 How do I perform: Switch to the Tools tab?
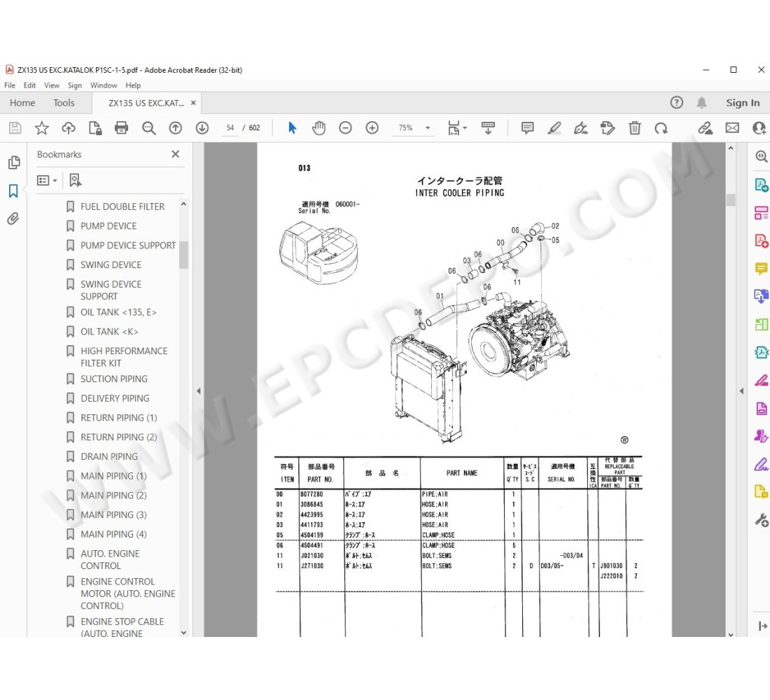click(64, 103)
